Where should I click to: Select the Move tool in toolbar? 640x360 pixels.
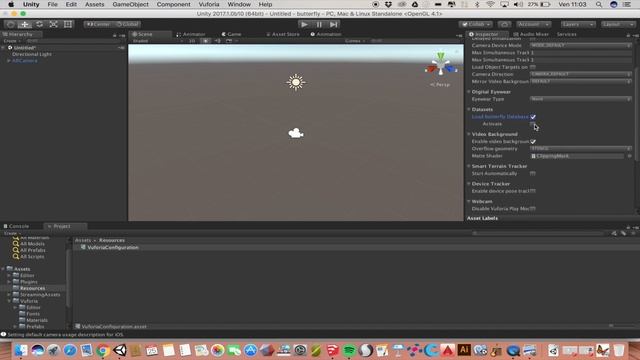[x=24, y=24]
